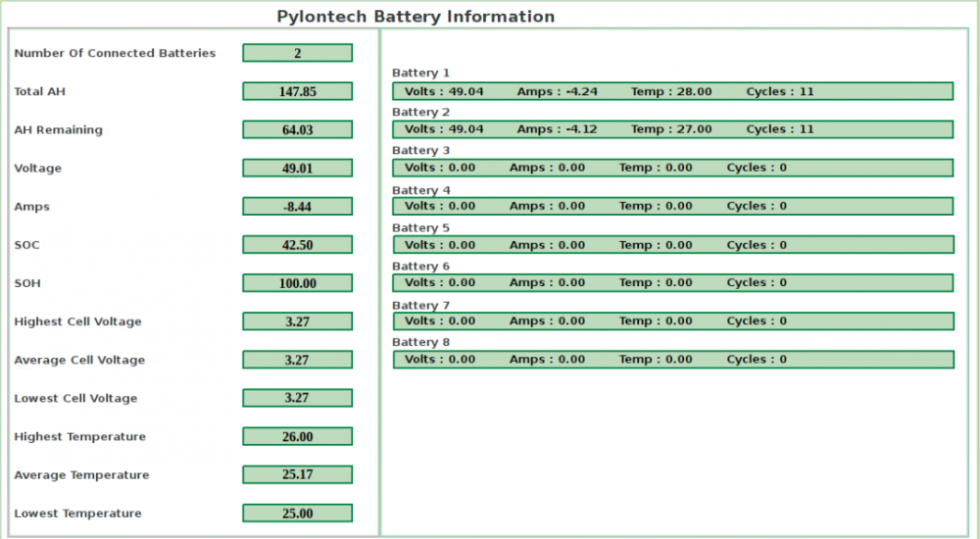Click the Battery 7 status bar
Viewport: 980px width, 539px height.
point(673,320)
